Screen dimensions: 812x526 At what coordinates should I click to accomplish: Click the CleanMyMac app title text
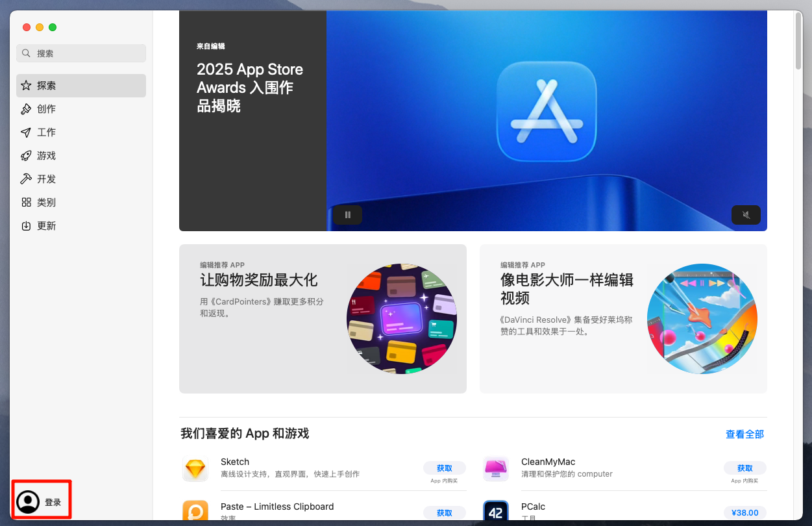(548, 462)
